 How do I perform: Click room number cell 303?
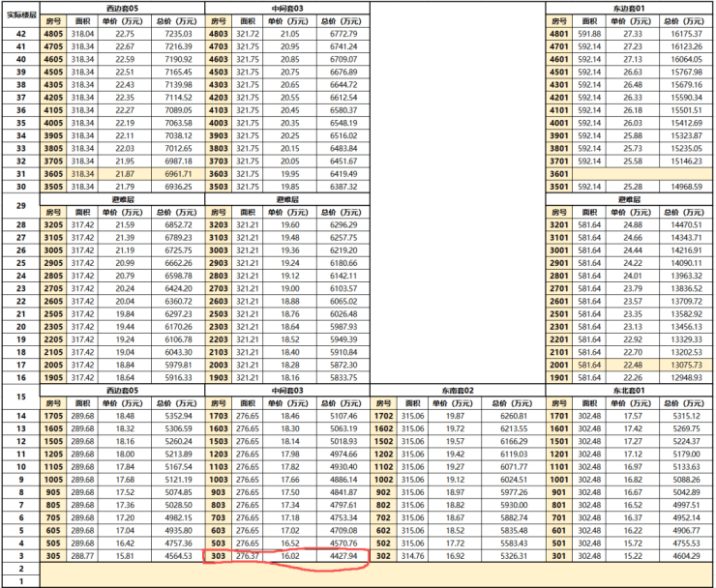(219, 556)
